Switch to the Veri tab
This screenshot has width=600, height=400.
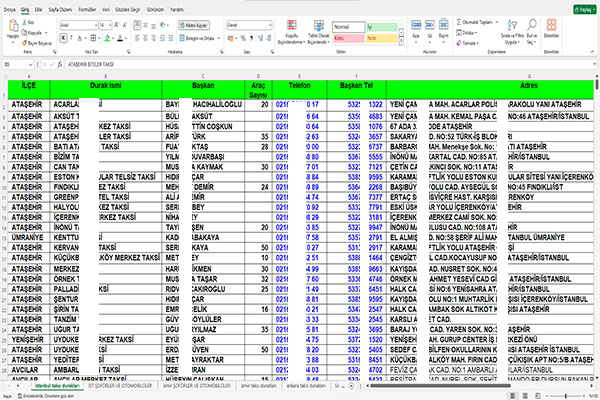point(106,10)
